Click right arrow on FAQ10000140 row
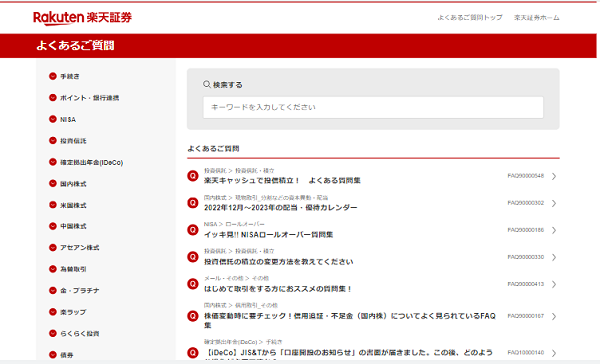Image resolution: width=600 pixels, height=364 pixels. (554, 353)
